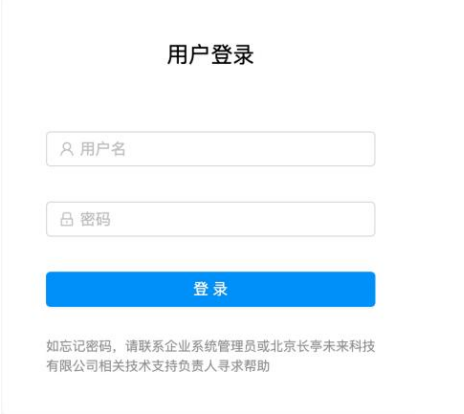
Task: Click the blue 登录 login button
Action: point(211,289)
